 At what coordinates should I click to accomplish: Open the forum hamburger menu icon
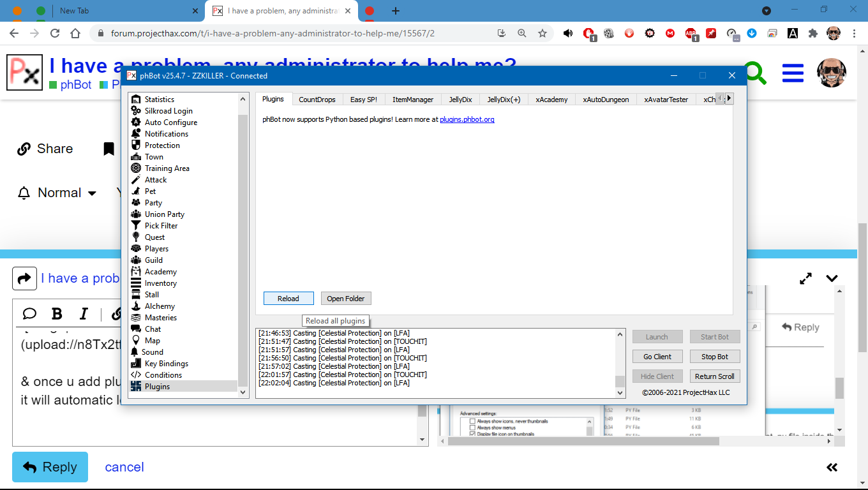coord(792,73)
